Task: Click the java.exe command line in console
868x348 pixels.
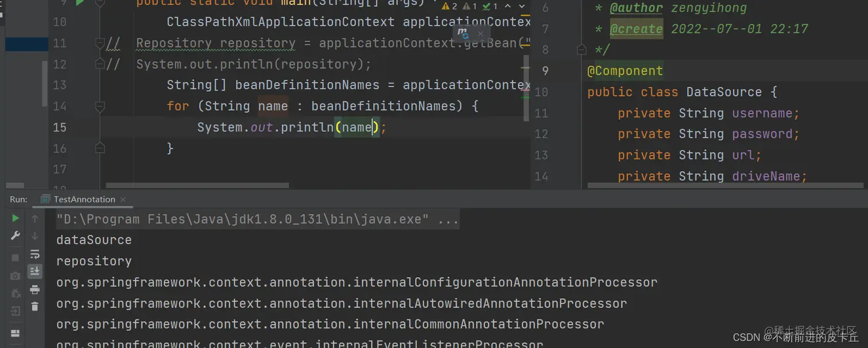Action: pos(258,219)
